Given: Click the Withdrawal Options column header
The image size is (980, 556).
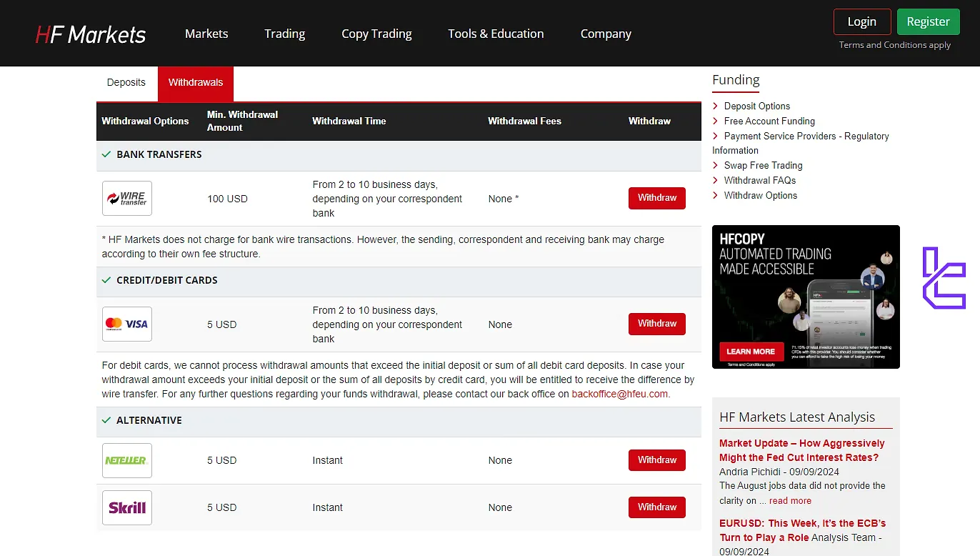Looking at the screenshot, I should tap(145, 121).
